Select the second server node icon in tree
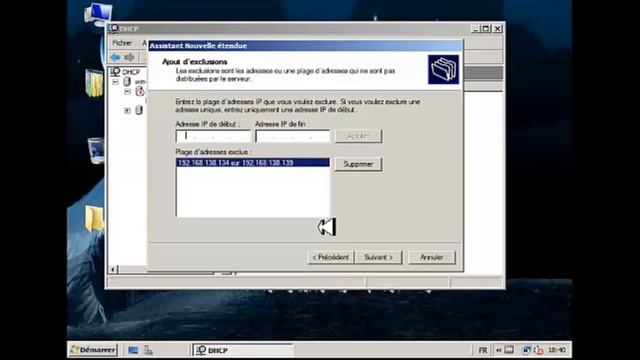Viewport: 640px width, 360px height. [139, 110]
